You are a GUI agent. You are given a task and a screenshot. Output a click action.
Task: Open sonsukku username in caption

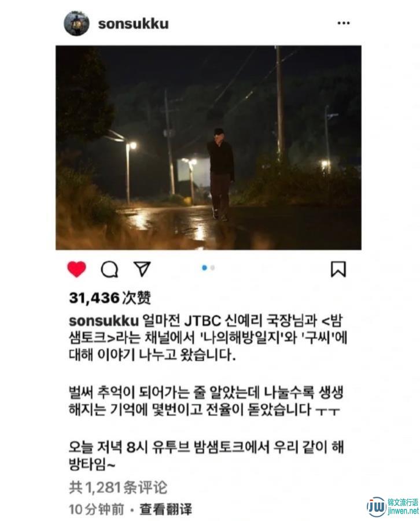pos(104,321)
